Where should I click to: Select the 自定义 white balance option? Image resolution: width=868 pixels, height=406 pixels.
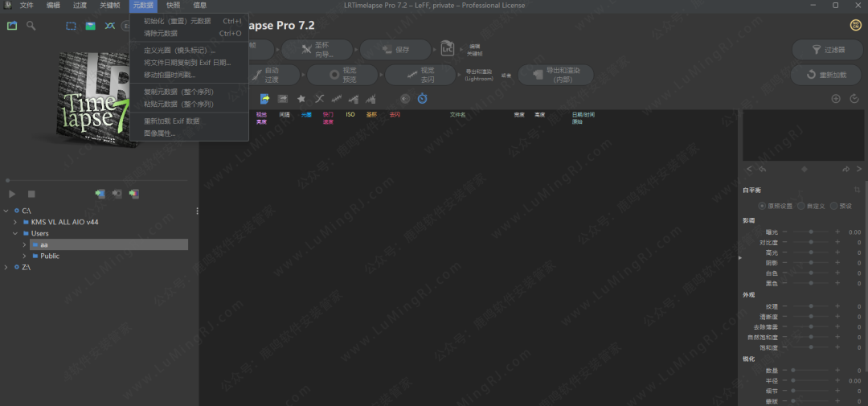tap(800, 206)
